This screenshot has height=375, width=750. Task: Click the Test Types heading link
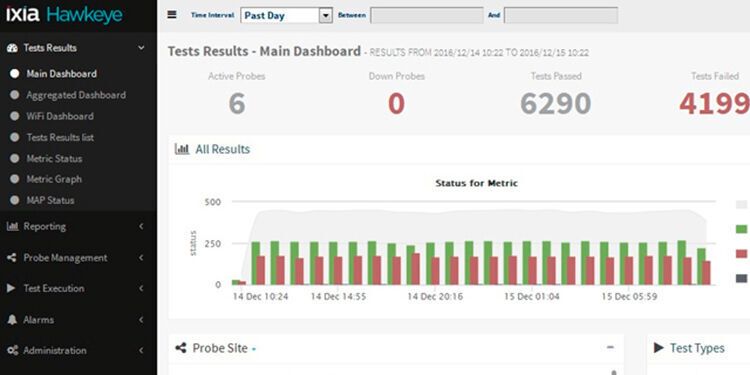[x=697, y=348]
